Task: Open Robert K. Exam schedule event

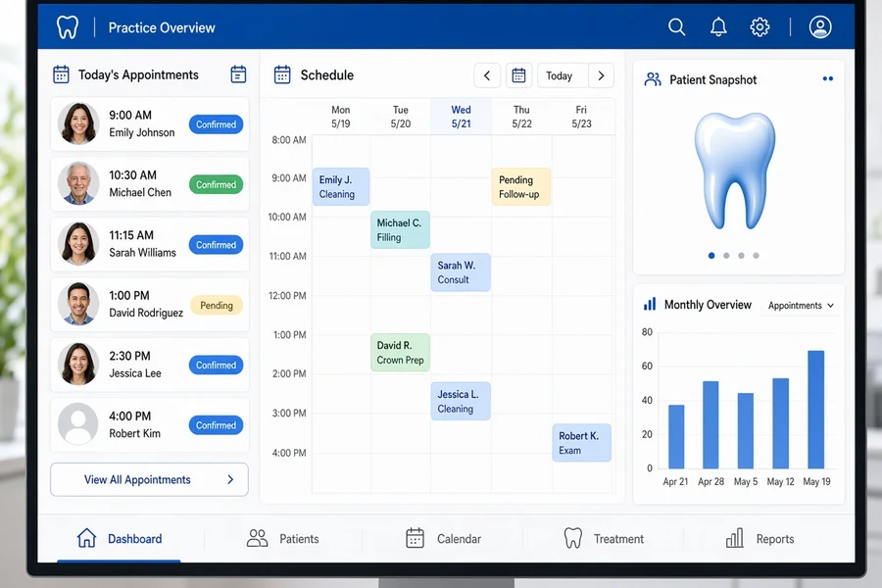Action: click(581, 443)
